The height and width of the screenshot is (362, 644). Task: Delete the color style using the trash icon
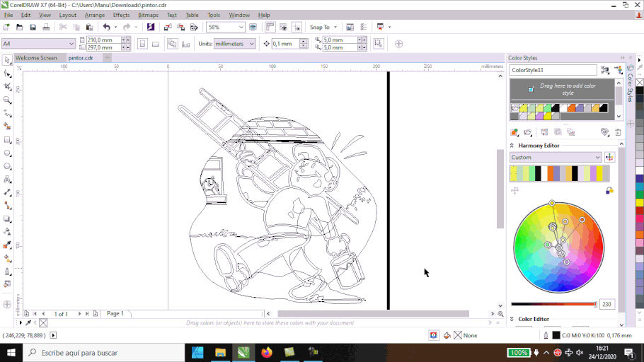(x=618, y=132)
